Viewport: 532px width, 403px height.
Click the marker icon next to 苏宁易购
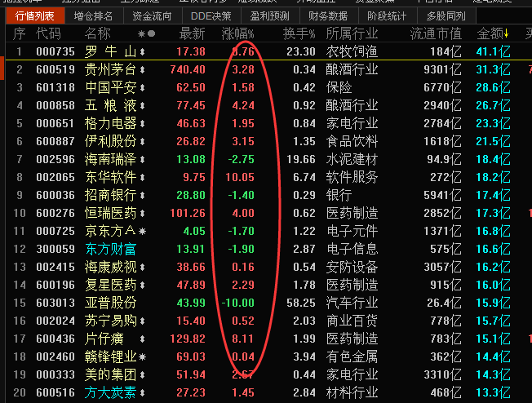(143, 321)
